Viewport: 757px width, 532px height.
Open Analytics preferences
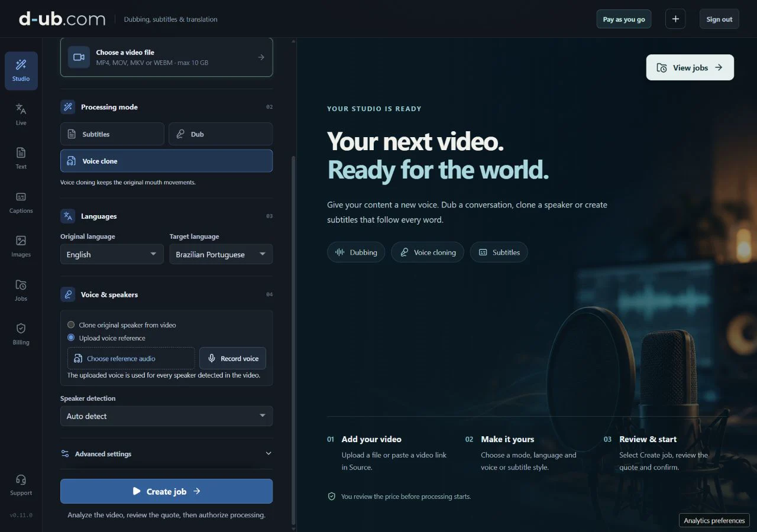tap(714, 521)
